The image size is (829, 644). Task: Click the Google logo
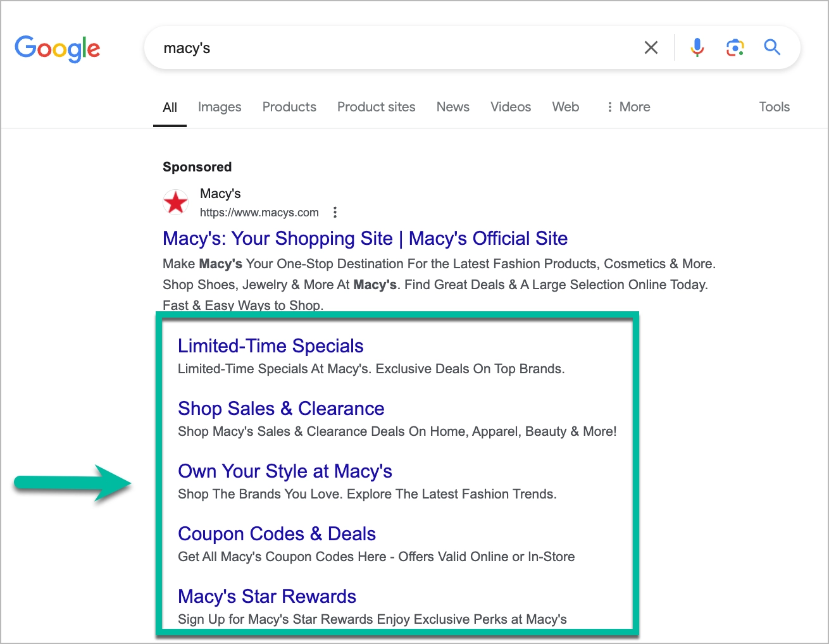57,47
